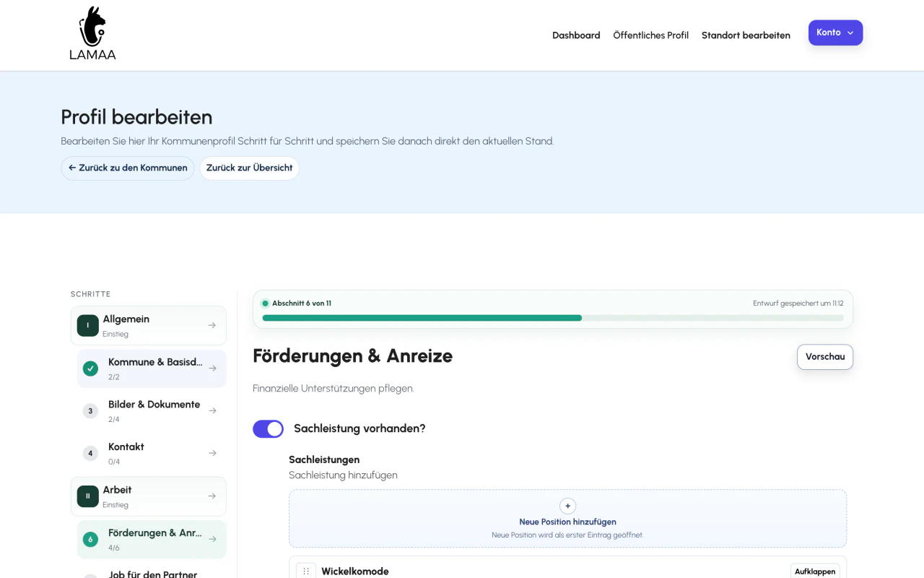
Task: Click the section progress bar
Action: (553, 318)
